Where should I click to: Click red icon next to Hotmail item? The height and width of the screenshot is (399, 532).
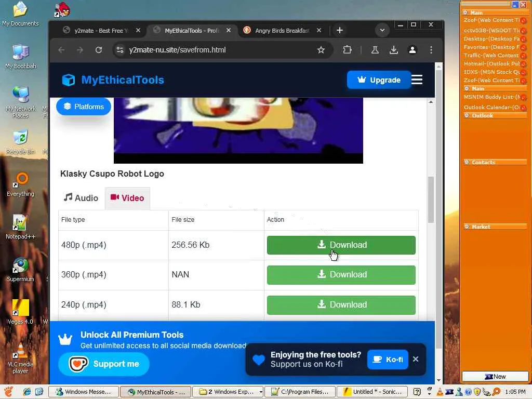pyautogui.click(x=524, y=64)
